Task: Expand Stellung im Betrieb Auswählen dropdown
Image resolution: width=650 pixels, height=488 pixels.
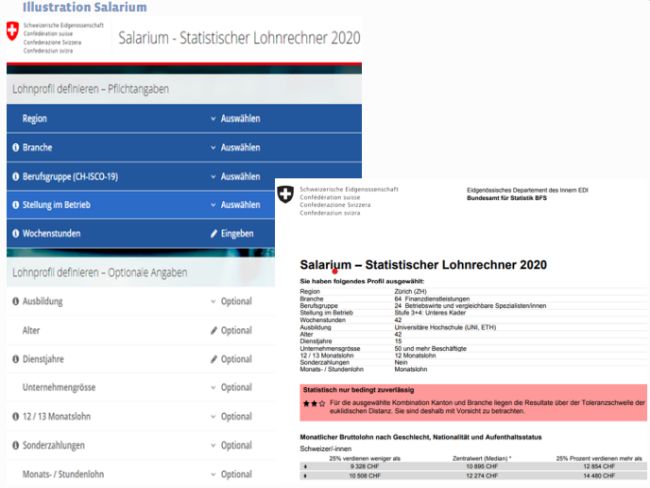Action: (235, 205)
